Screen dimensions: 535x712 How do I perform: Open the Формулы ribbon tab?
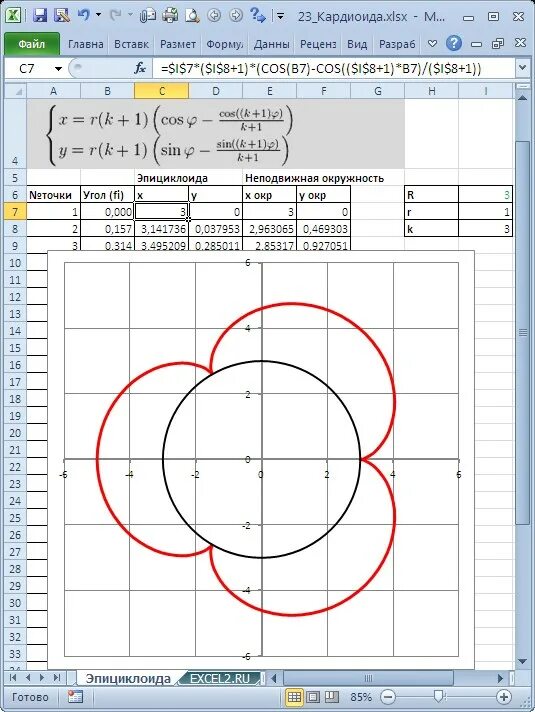(224, 44)
